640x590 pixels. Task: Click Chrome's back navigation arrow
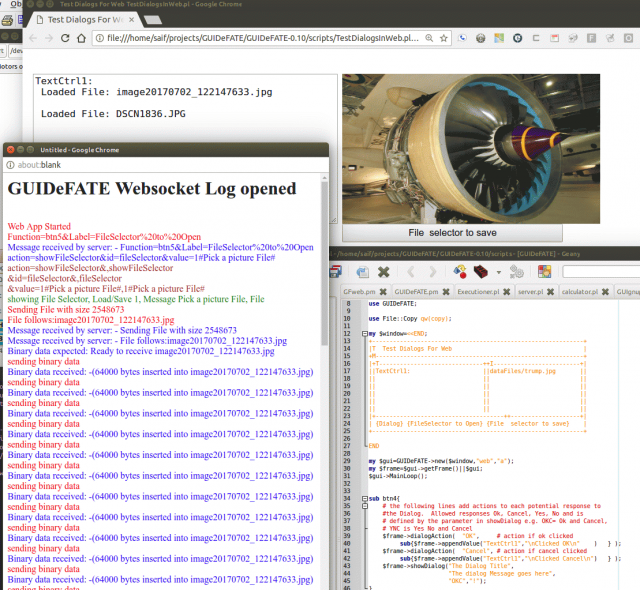pyautogui.click(x=33, y=38)
